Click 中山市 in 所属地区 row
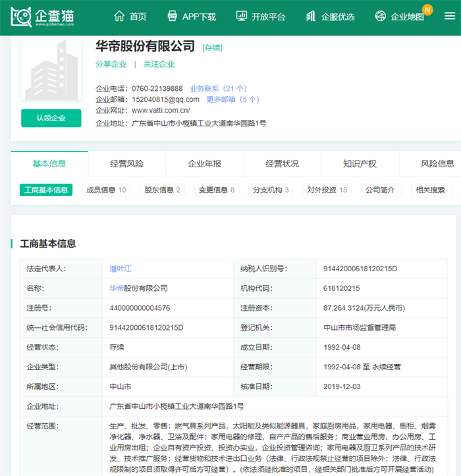The image size is (461, 476). pos(121,386)
